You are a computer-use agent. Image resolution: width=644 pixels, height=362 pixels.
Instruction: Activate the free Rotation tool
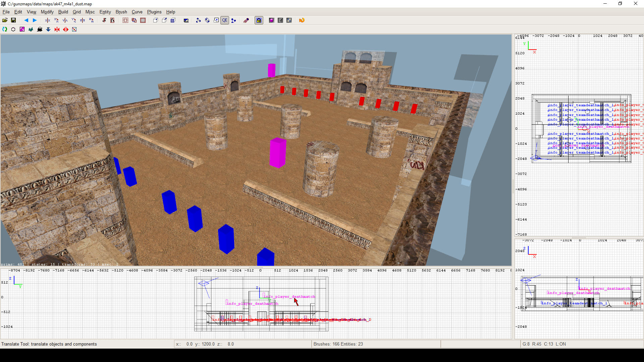tap(207, 20)
